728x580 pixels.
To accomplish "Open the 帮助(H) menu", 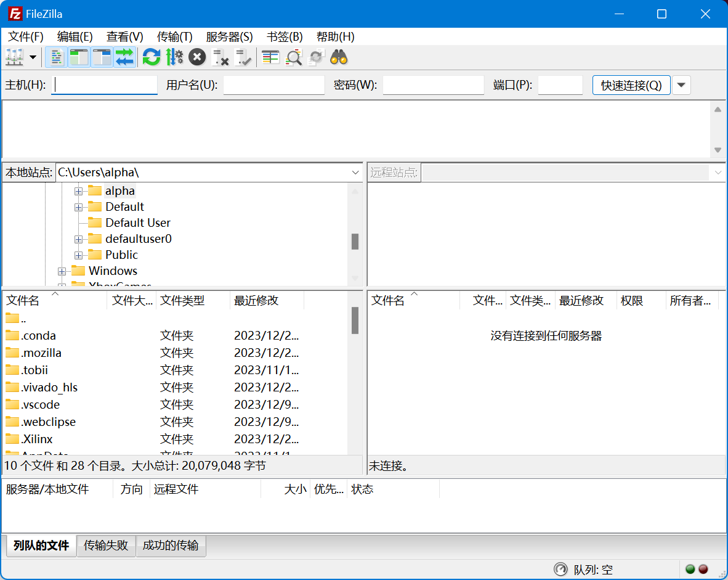I will tap(335, 37).
